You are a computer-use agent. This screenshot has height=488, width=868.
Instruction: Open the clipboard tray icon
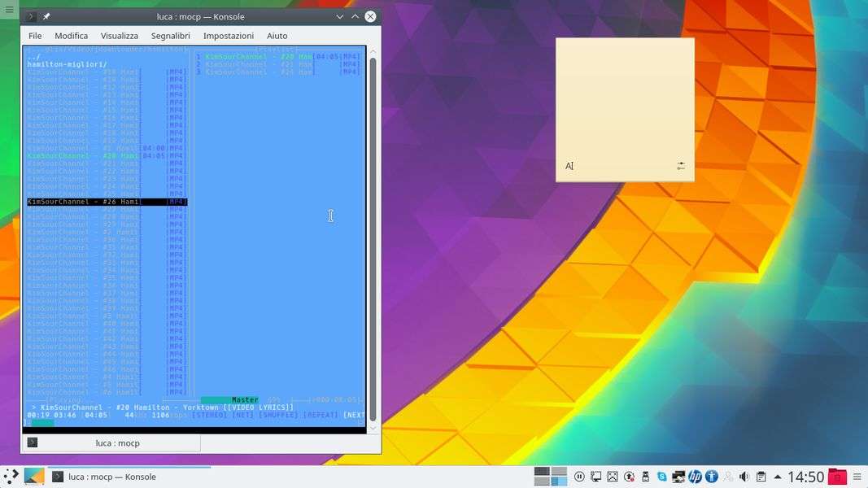tap(761, 477)
